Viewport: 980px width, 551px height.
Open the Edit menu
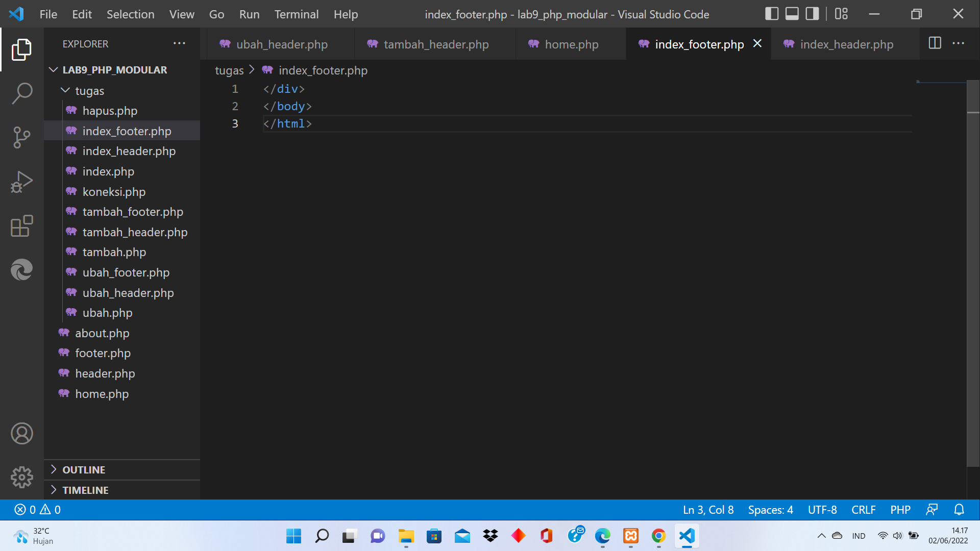click(82, 14)
